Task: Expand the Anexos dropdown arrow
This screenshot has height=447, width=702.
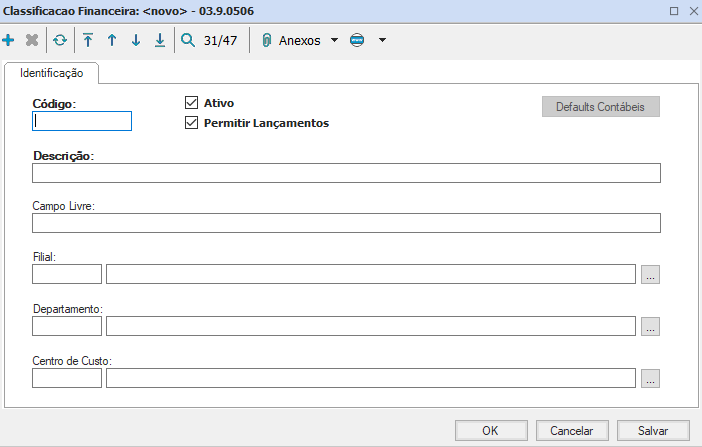Action: pos(334,41)
